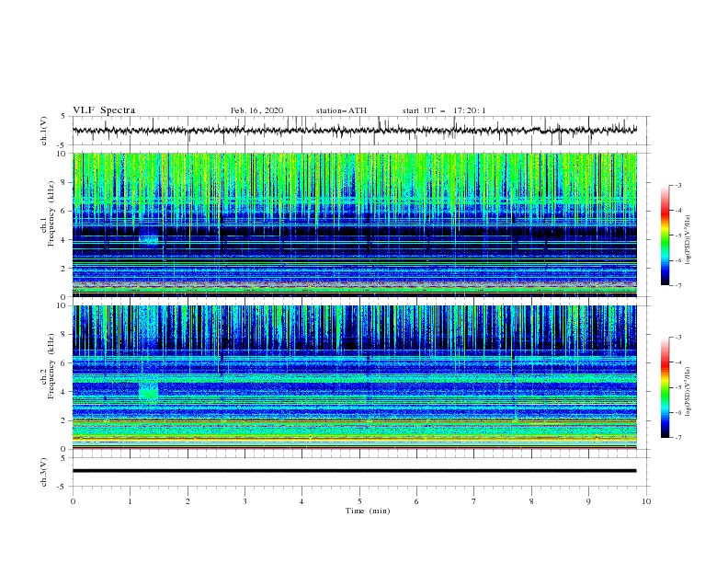The width and height of the screenshot is (728, 563).
Task: Click the "7" minute tick on time axis
Action: tap(474, 501)
